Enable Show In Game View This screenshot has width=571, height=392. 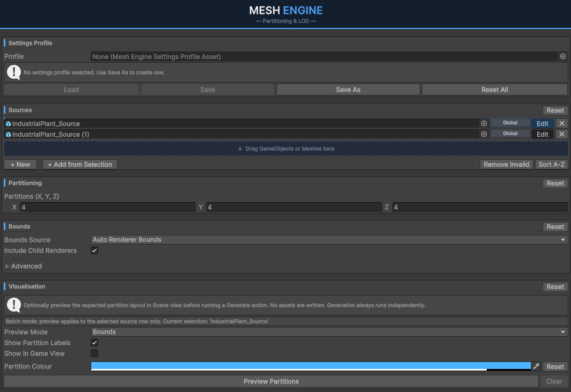94,353
